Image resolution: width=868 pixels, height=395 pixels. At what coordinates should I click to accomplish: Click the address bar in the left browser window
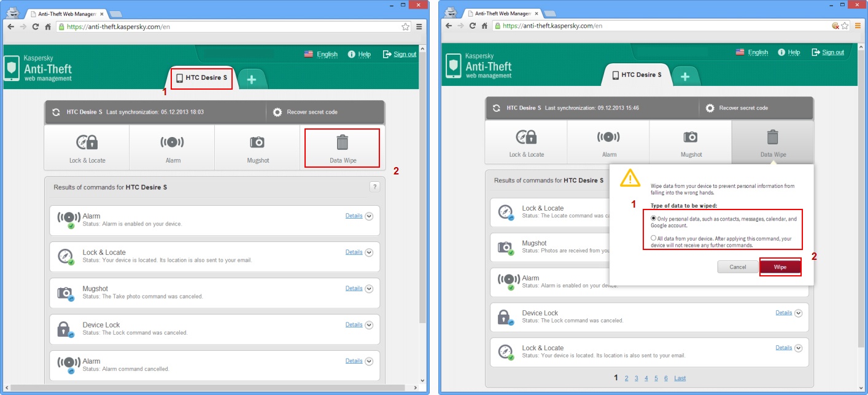(x=233, y=27)
